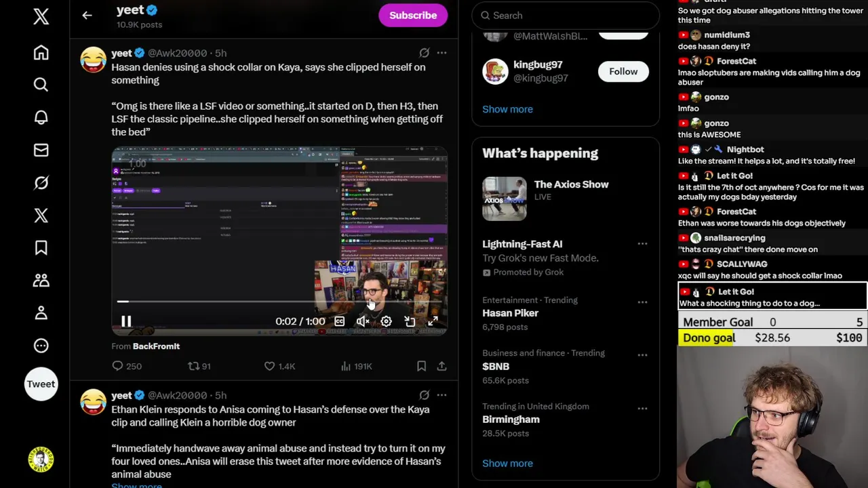The height and width of the screenshot is (488, 868).
Task: Open Messages envelope in sidebar
Action: [41, 150]
